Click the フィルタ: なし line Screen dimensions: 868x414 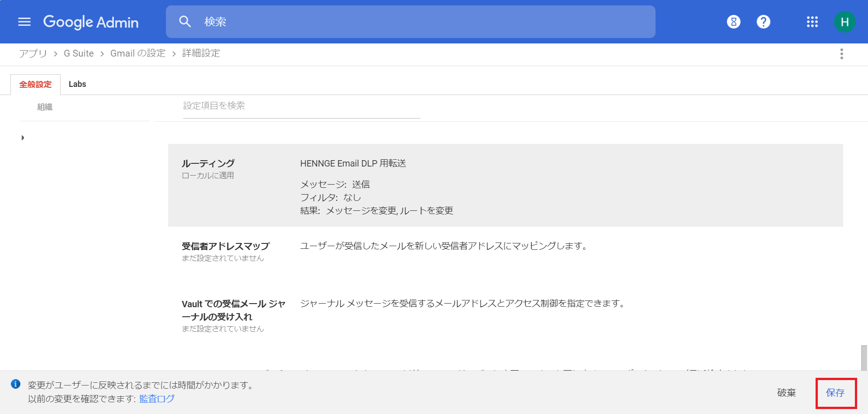330,197
